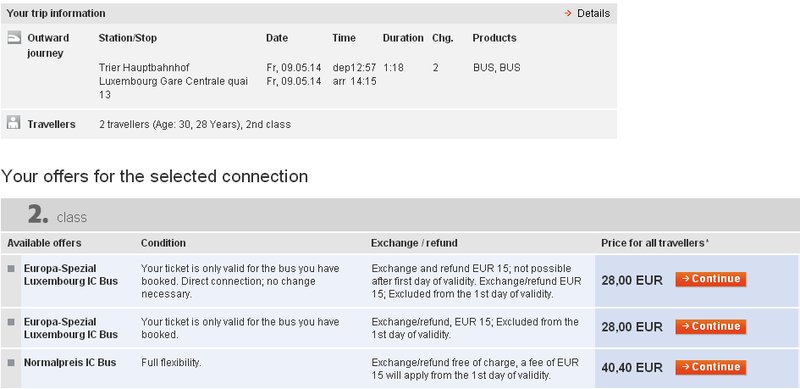Click the Trier Hauptbahnhof station name
This screenshot has height=389, width=800.
(144, 67)
